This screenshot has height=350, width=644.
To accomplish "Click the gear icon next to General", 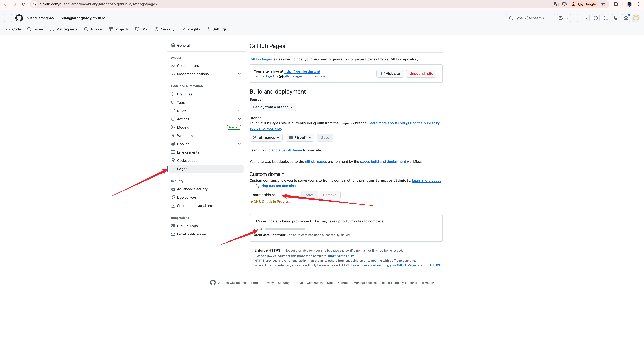I will [x=173, y=45].
